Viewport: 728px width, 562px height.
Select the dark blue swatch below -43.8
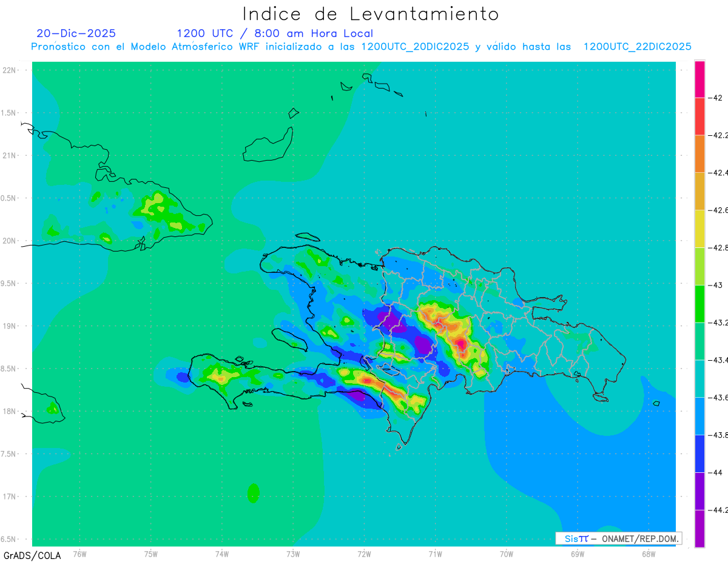click(x=699, y=453)
